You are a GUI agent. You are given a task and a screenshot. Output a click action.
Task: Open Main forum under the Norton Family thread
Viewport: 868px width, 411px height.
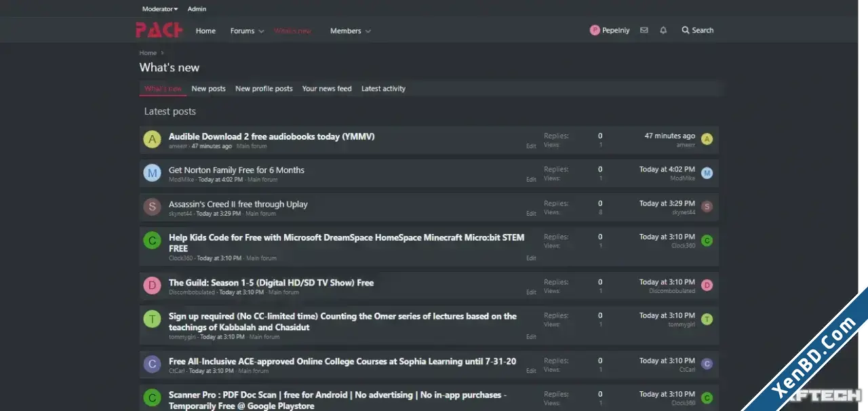(262, 180)
